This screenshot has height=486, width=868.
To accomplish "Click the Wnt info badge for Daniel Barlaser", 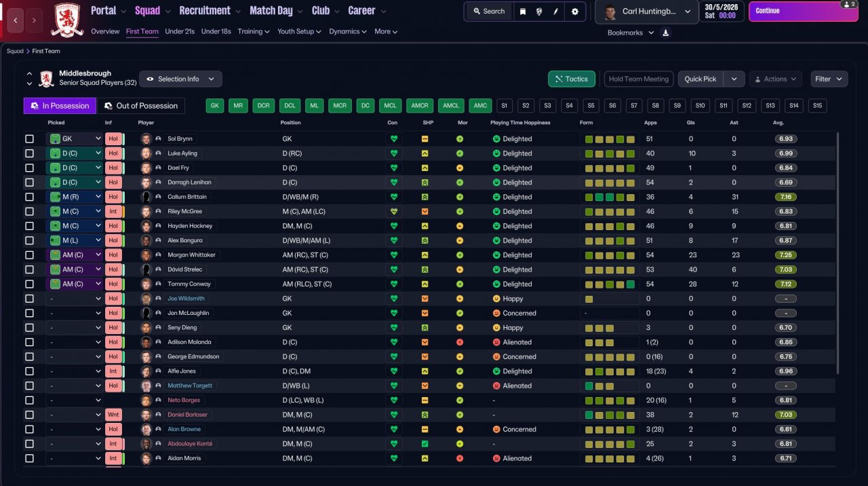I will 113,415.
